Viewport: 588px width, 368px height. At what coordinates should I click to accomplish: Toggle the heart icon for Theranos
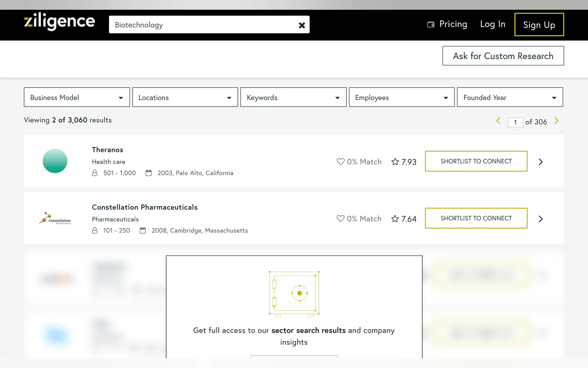[341, 162]
